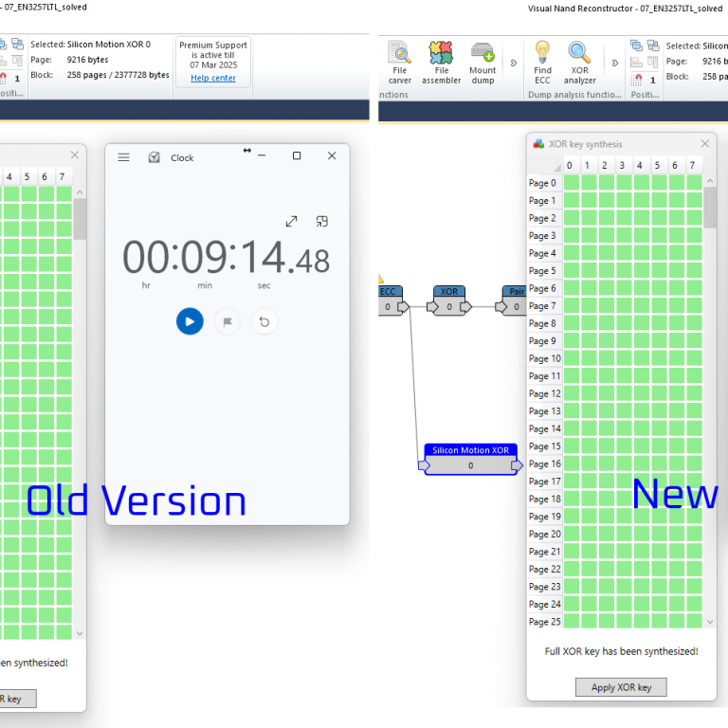728x728 pixels.
Task: Switch Clock to keep-on-top compact mode
Action: coord(322,221)
